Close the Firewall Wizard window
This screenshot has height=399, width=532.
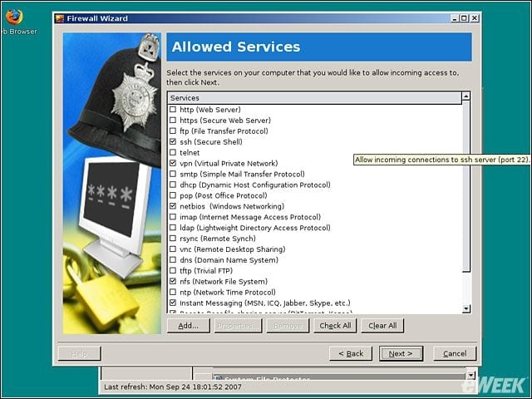point(475,18)
